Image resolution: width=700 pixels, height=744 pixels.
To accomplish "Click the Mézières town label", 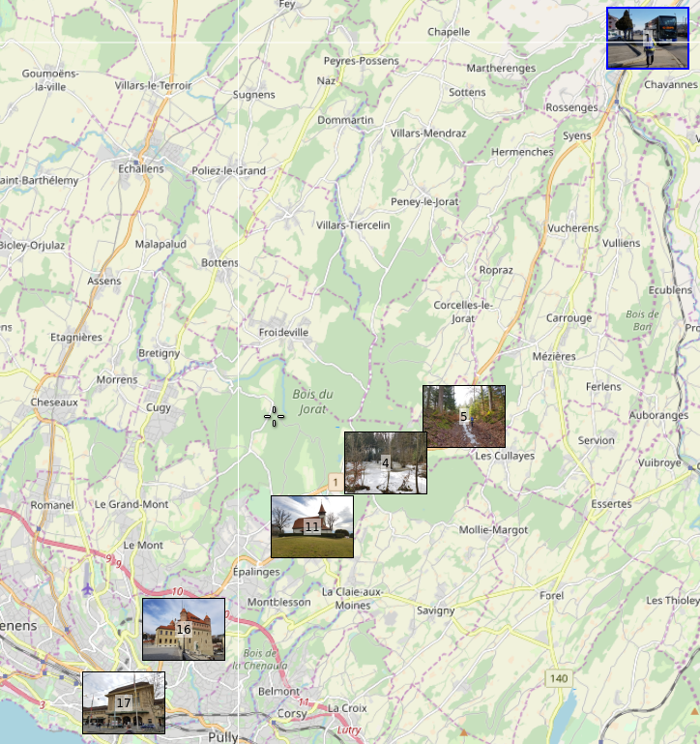I will point(554,356).
